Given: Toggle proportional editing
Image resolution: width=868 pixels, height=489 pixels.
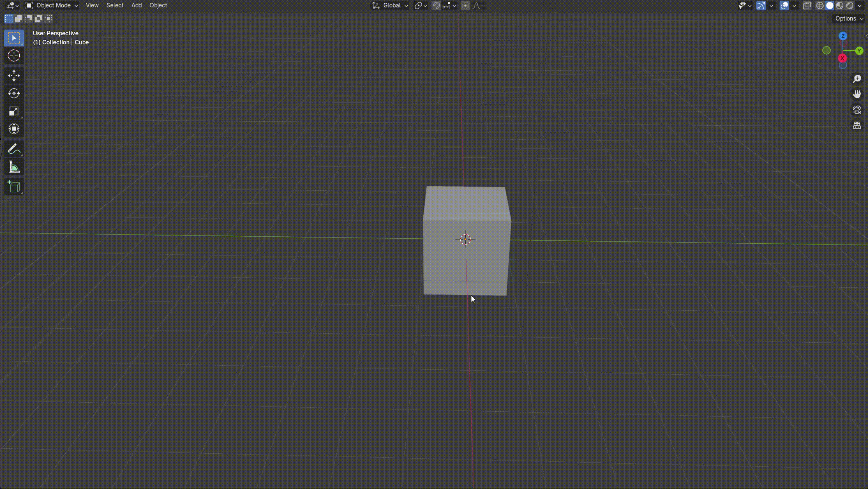Looking at the screenshot, I should (465, 5).
